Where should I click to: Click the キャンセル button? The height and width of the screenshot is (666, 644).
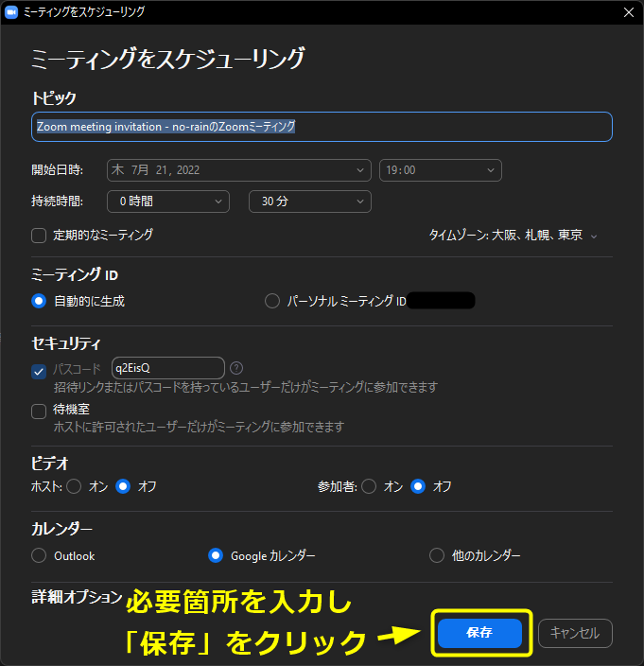point(575,633)
